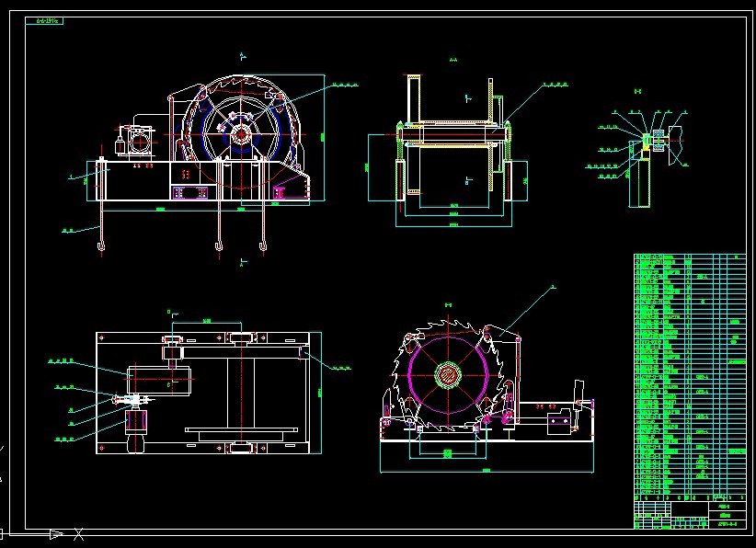The width and height of the screenshot is (756, 548).
Task: Select the drum shaft in the A-A section view
Action: [x=453, y=133]
